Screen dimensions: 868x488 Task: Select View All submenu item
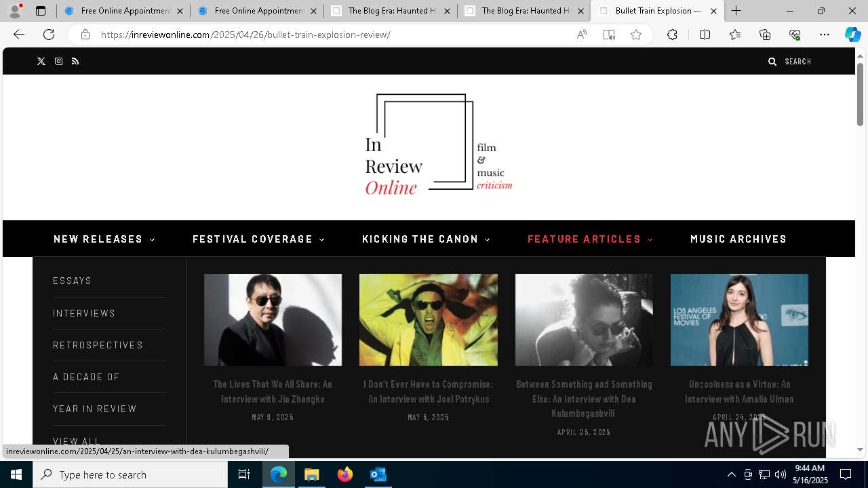click(x=77, y=441)
